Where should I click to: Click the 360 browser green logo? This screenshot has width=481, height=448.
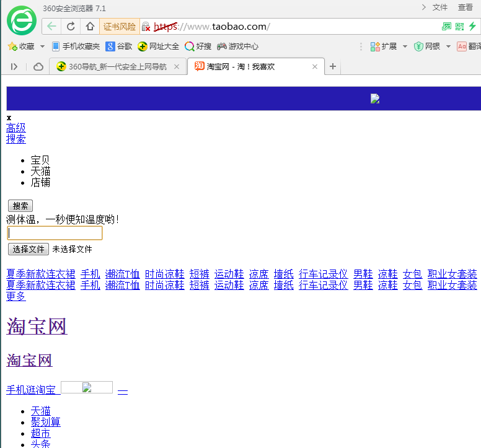coord(22,20)
